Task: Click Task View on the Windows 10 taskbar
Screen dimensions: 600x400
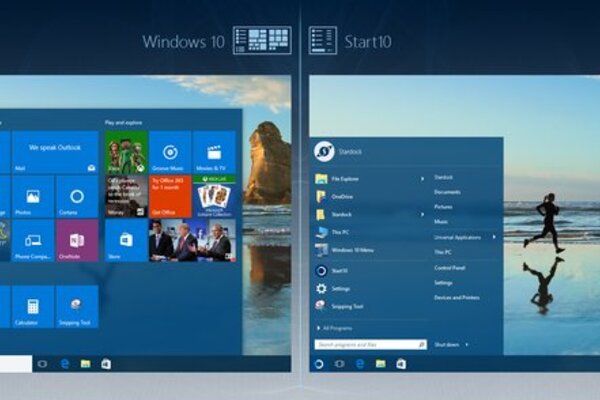Action: 42,364
